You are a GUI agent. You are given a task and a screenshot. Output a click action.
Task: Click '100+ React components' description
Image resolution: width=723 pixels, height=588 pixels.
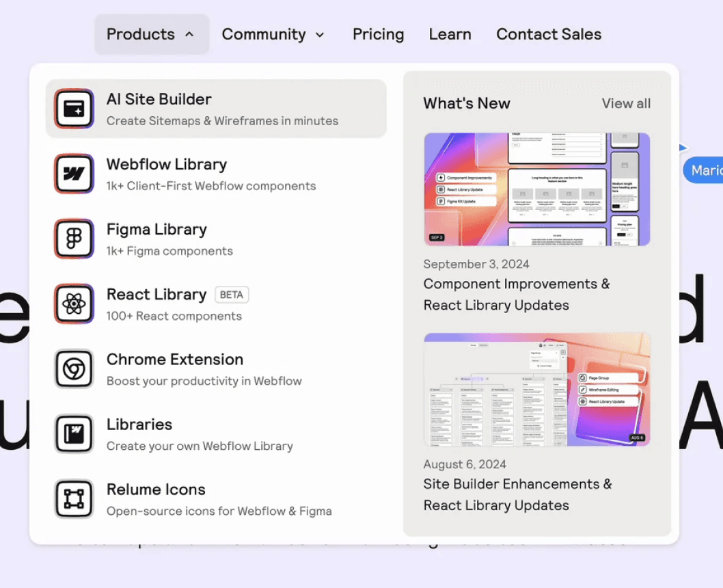(174, 316)
